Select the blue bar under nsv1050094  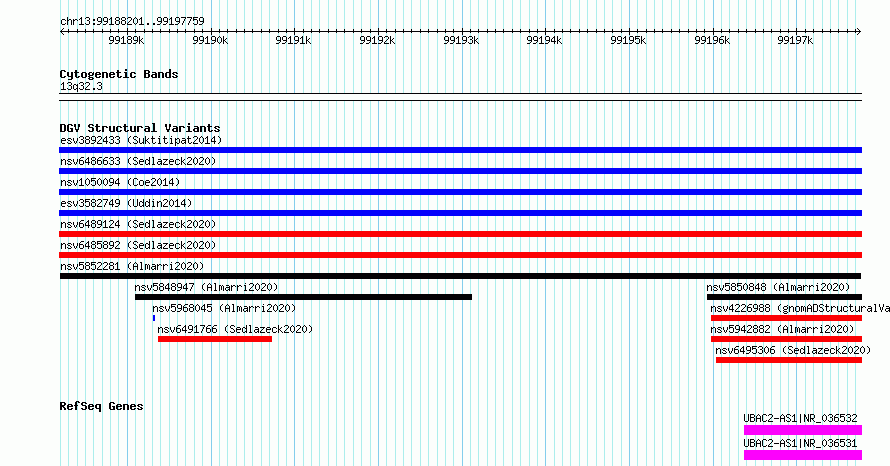point(460,192)
